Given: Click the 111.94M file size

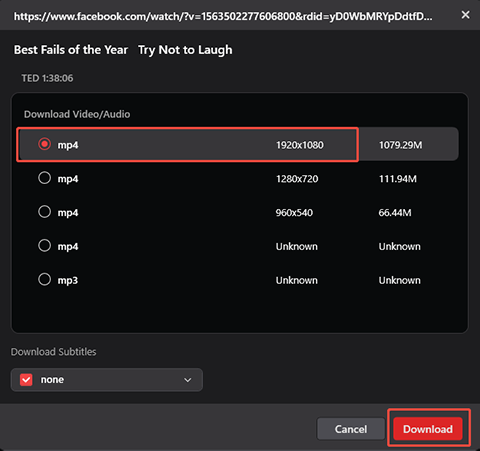Looking at the screenshot, I should pyautogui.click(x=398, y=179).
